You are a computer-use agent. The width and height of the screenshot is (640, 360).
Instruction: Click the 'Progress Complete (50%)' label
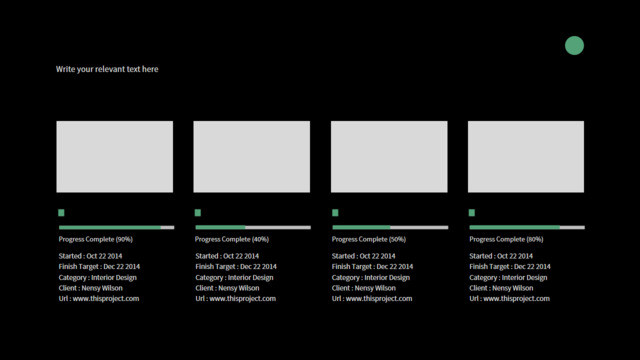click(x=369, y=239)
